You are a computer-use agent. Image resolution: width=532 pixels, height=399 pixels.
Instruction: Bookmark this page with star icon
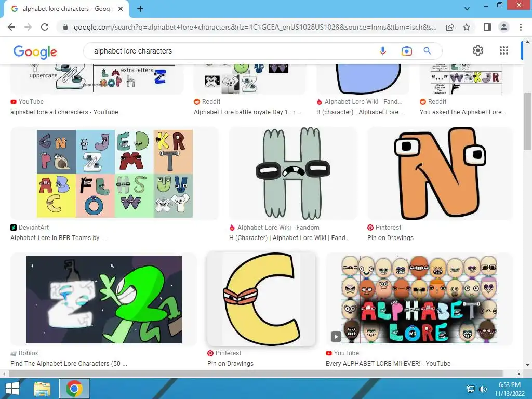tap(467, 27)
